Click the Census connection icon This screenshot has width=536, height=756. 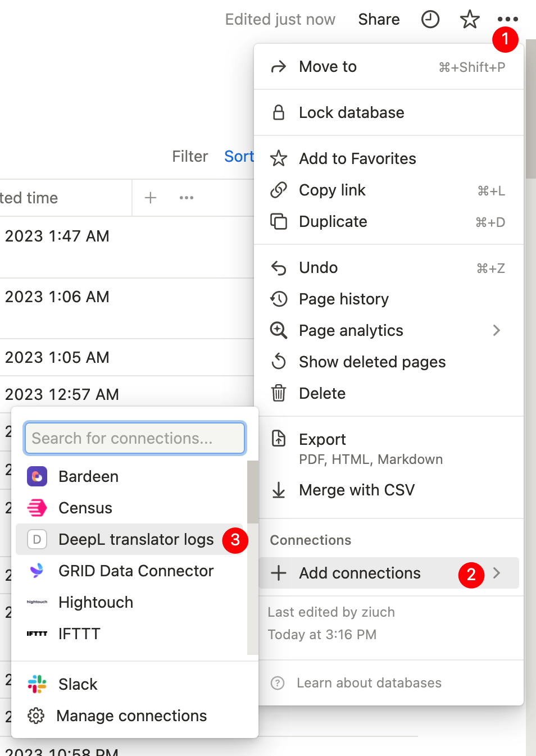(x=37, y=508)
